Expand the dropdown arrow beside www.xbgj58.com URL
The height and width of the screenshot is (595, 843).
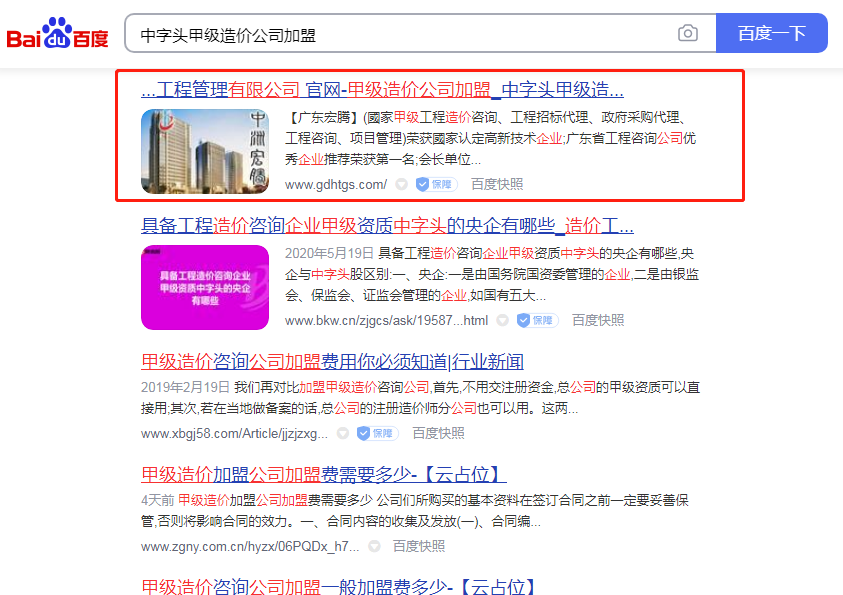[x=342, y=434]
